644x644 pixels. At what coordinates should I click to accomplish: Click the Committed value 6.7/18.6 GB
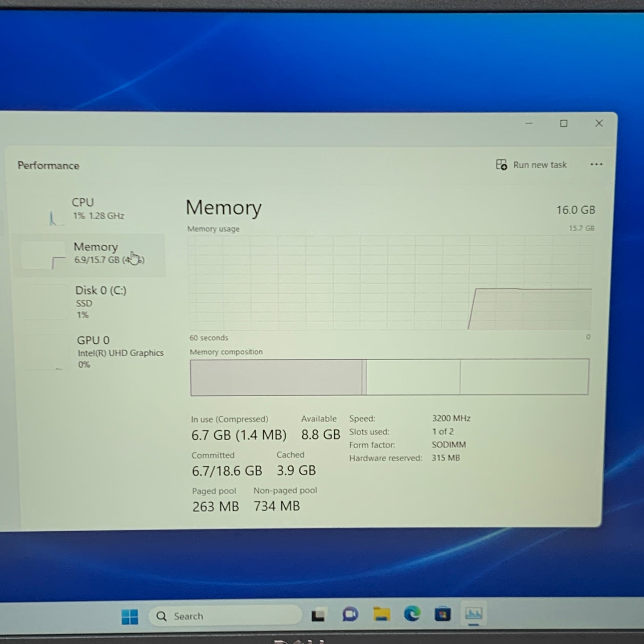pyautogui.click(x=227, y=471)
